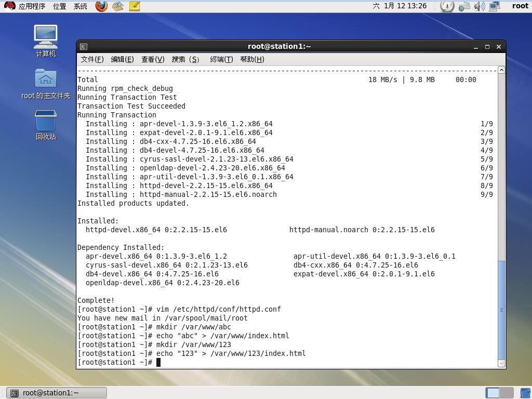
Task: Click the network computers display icon
Action: point(495,6)
